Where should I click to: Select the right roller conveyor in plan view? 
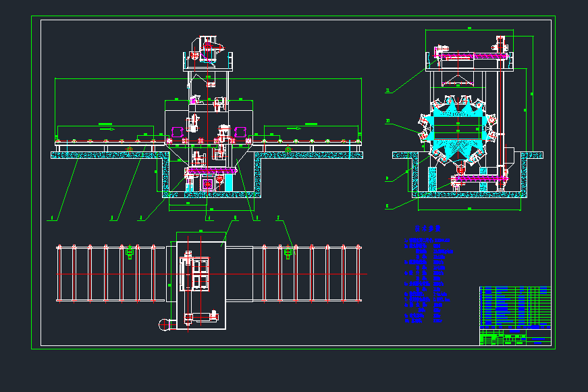311,273
